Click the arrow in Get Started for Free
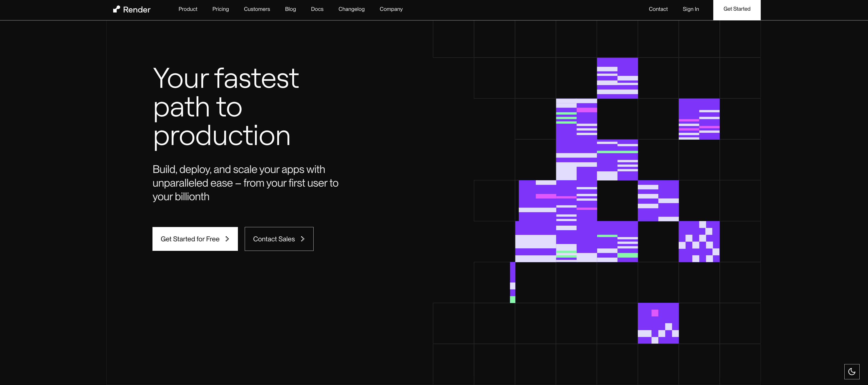The image size is (868, 385). point(227,239)
